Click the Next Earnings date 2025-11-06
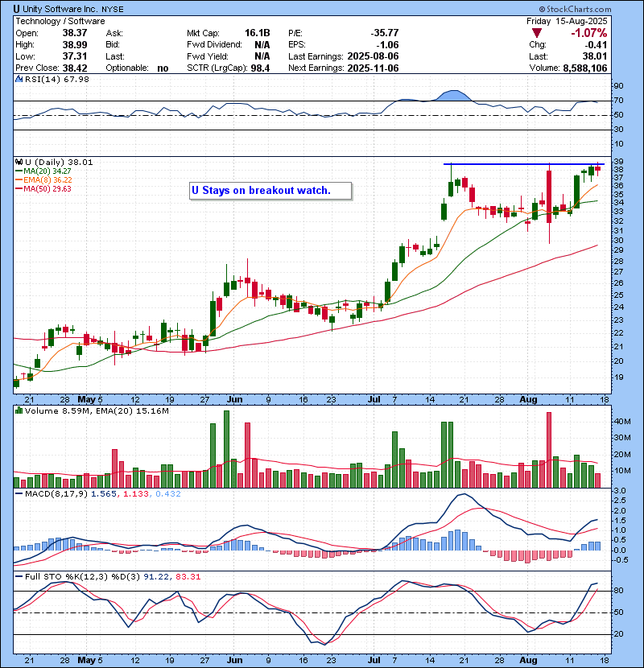 coord(373,68)
